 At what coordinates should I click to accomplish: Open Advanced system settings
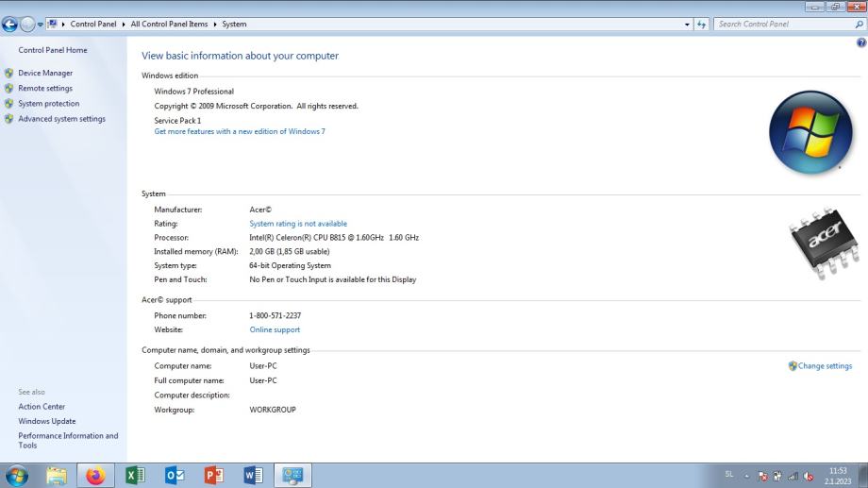click(61, 119)
